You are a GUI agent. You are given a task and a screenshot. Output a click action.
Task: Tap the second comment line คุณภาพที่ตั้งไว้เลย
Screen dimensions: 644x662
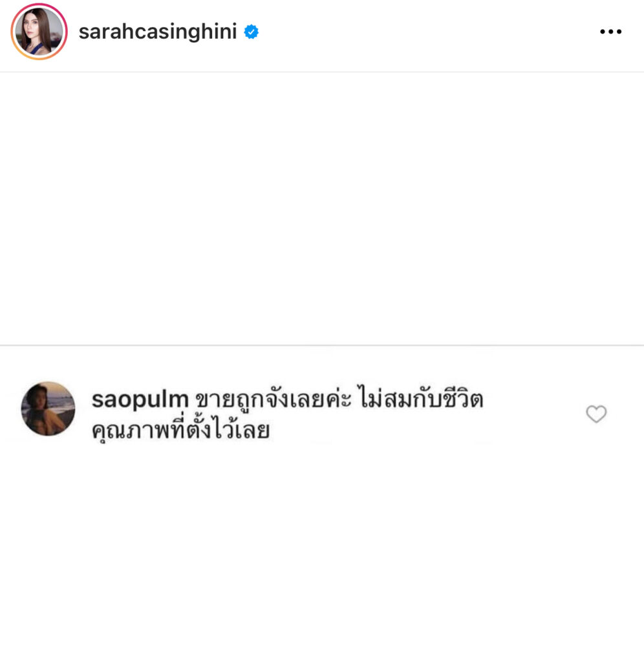tap(181, 430)
